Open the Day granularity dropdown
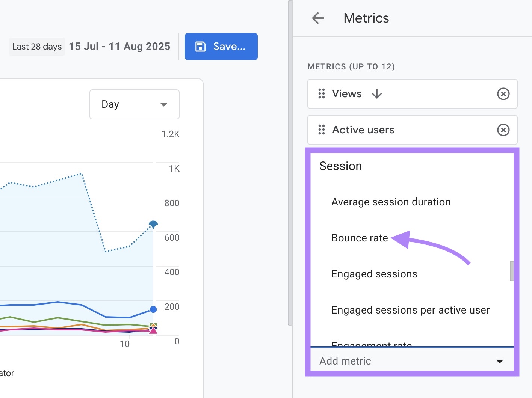The height and width of the screenshot is (398, 532). pyautogui.click(x=134, y=104)
